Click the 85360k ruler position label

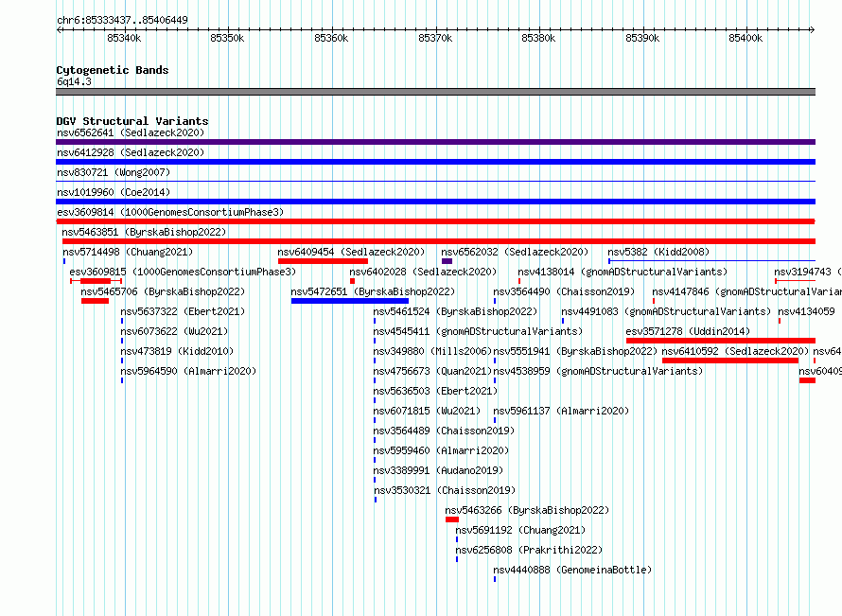click(331, 38)
